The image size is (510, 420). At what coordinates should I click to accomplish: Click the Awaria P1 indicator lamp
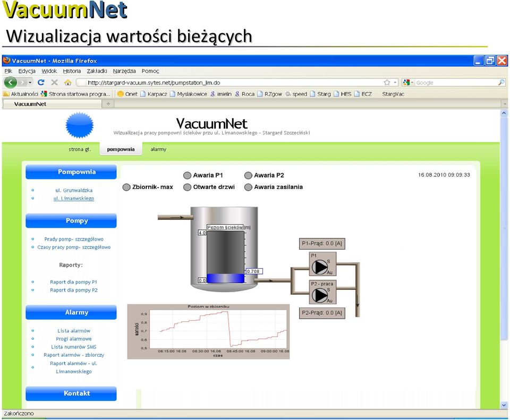pos(187,176)
